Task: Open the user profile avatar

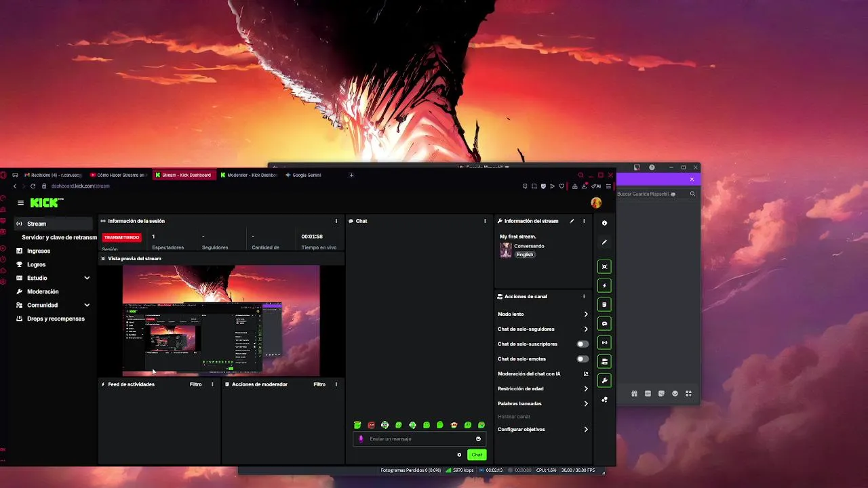Action: coord(596,203)
